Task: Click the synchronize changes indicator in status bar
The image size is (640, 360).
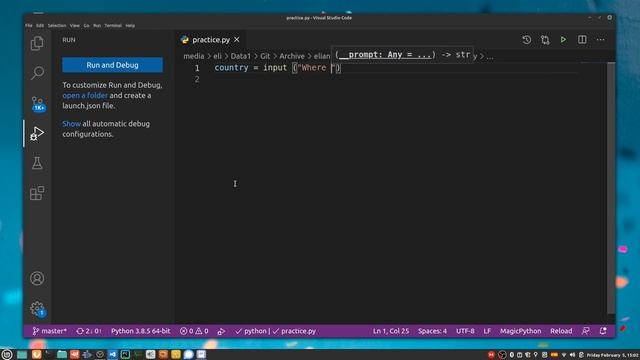Action: click(x=89, y=331)
